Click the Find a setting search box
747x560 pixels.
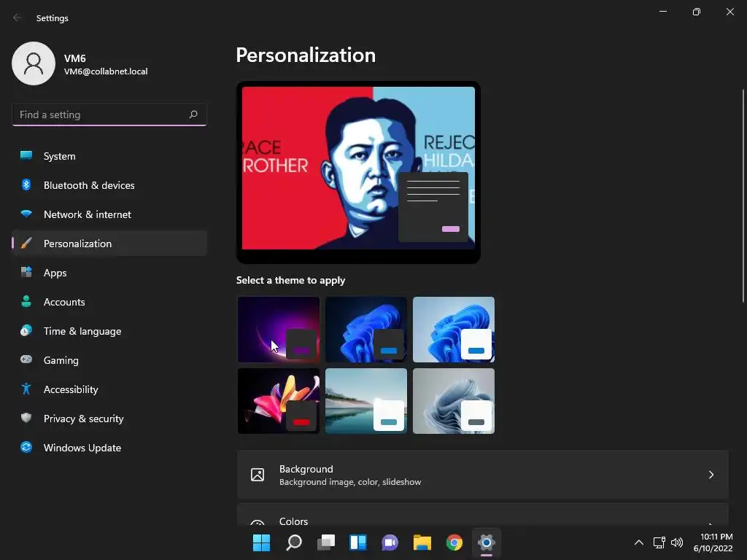point(109,114)
